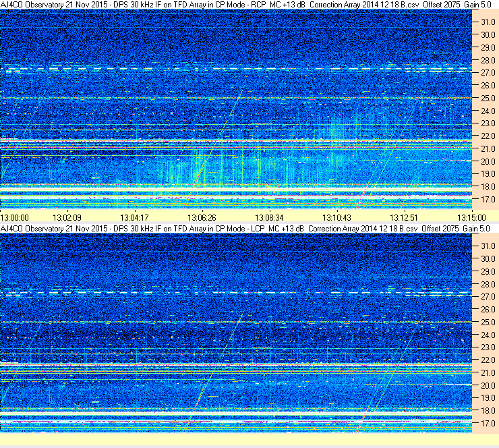Viewport: 499px width, 448px height.
Task: Click 29.0 on the RCP frequency axis
Action: (488, 47)
